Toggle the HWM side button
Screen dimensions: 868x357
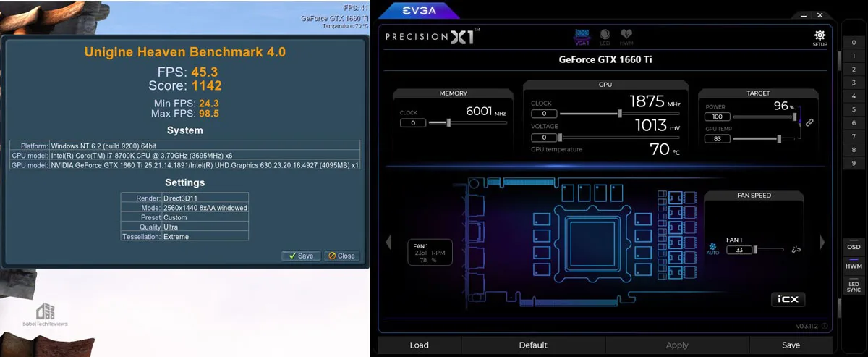854,266
